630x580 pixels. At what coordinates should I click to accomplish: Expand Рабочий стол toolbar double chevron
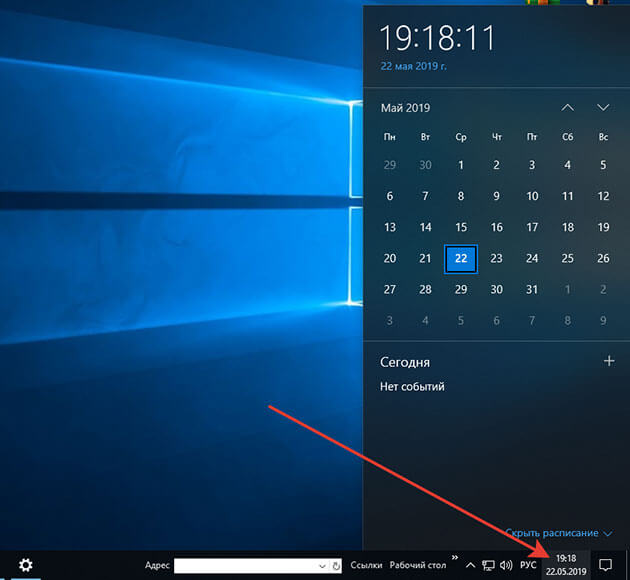pos(455,557)
